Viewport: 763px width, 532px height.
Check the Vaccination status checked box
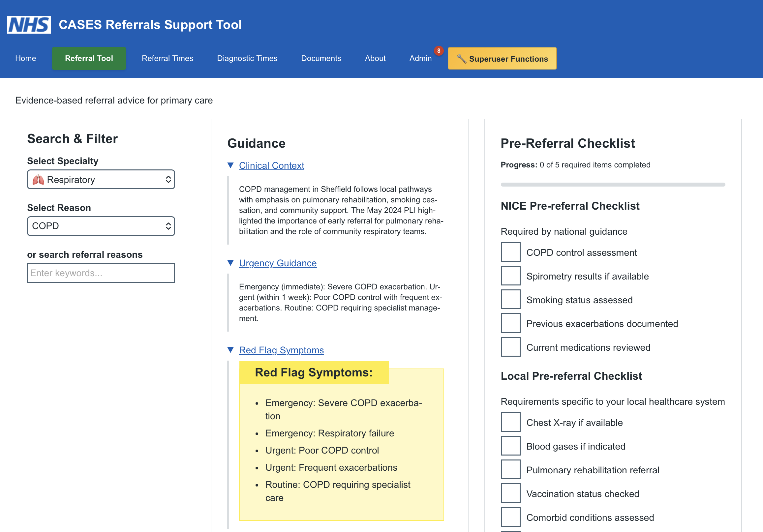(x=510, y=493)
